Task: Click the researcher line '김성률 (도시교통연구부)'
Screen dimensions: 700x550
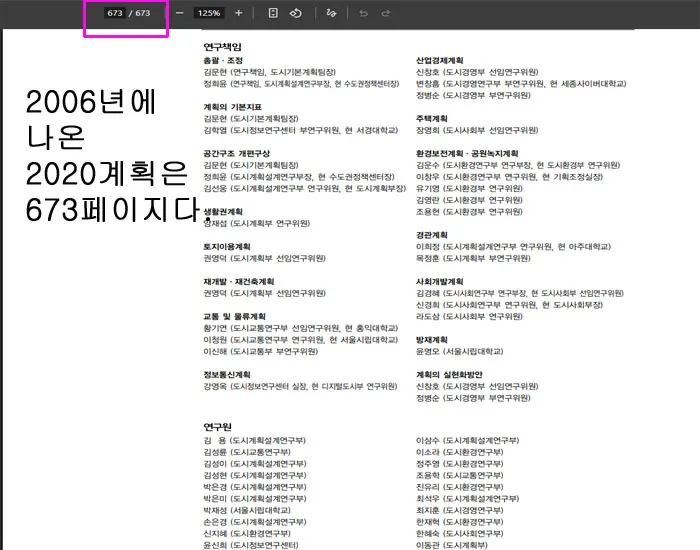Action: pos(247,452)
